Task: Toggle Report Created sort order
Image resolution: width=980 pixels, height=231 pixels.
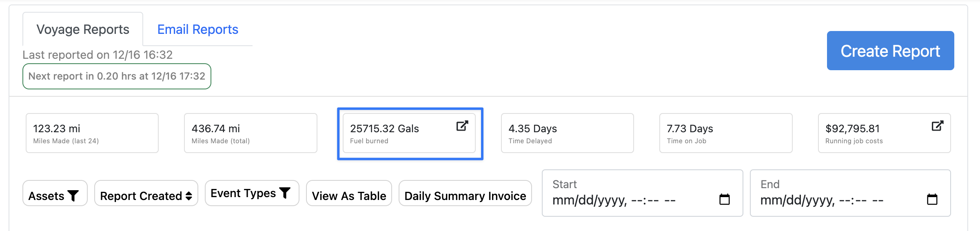Action: [x=141, y=196]
